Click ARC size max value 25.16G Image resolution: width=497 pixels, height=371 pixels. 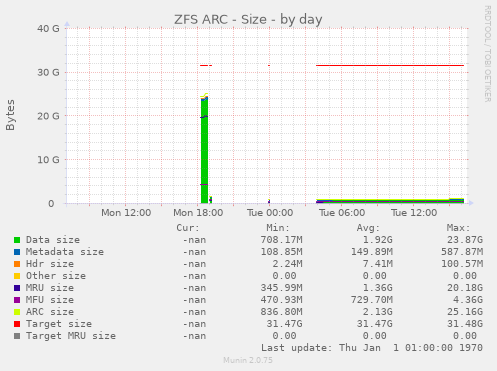click(x=465, y=312)
